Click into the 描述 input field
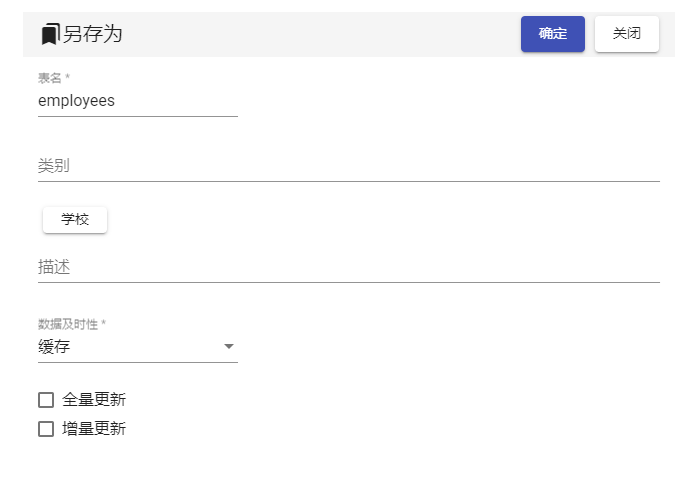This screenshot has height=482, width=697. tap(348, 267)
